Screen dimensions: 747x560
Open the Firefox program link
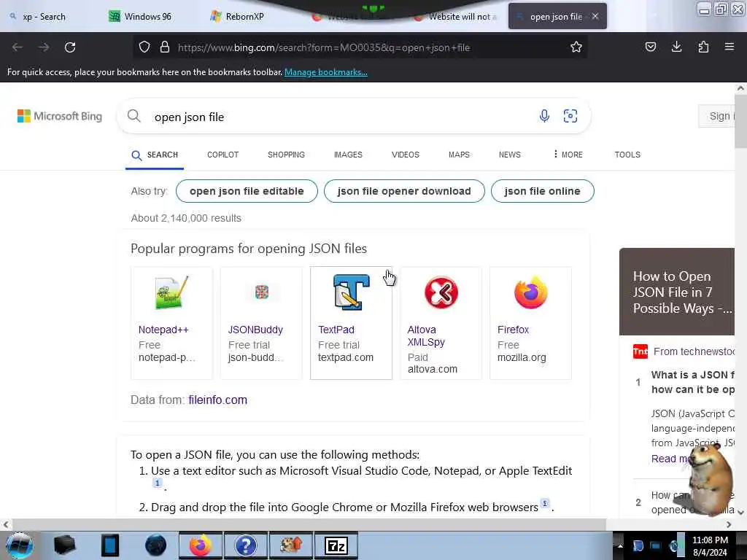pyautogui.click(x=513, y=330)
